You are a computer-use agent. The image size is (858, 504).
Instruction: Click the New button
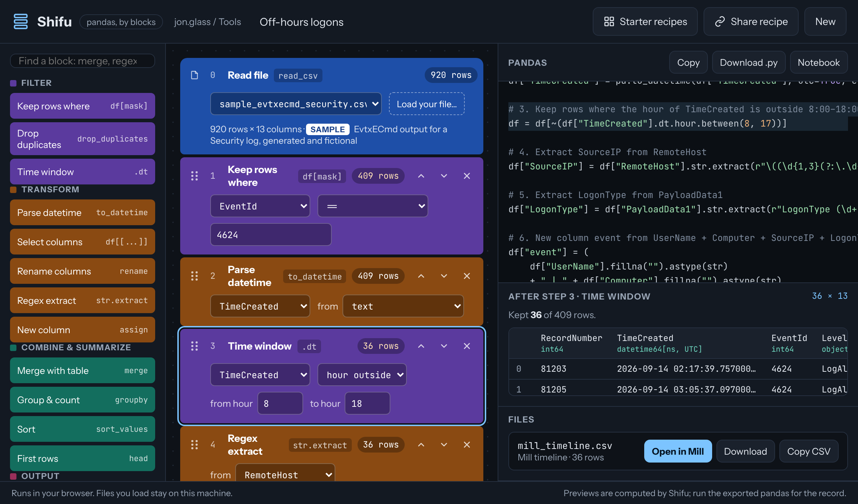[825, 22]
